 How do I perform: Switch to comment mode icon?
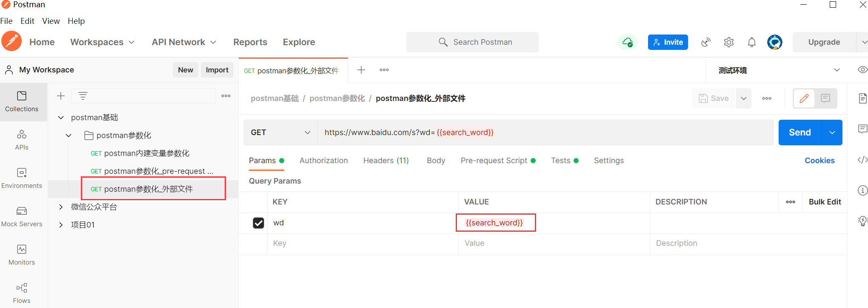point(825,98)
